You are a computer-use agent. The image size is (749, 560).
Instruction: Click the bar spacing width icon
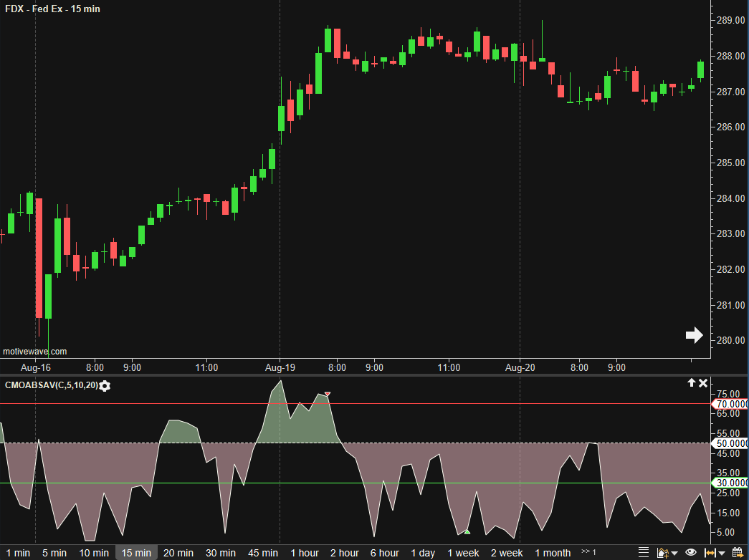click(709, 553)
